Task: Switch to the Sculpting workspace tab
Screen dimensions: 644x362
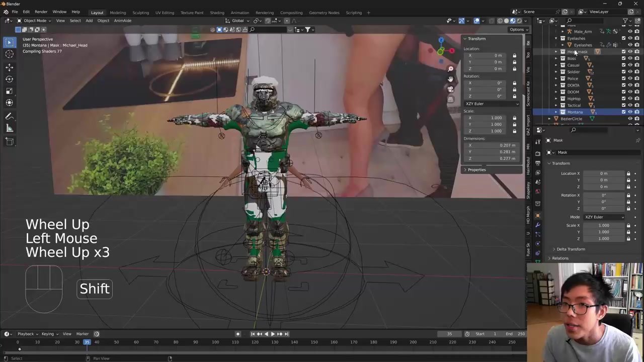Action: [x=140, y=13]
